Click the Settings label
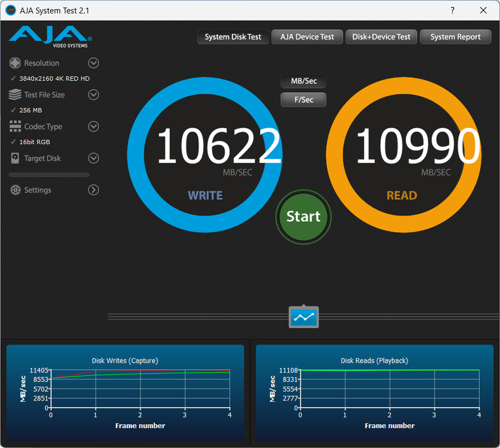 click(x=38, y=190)
